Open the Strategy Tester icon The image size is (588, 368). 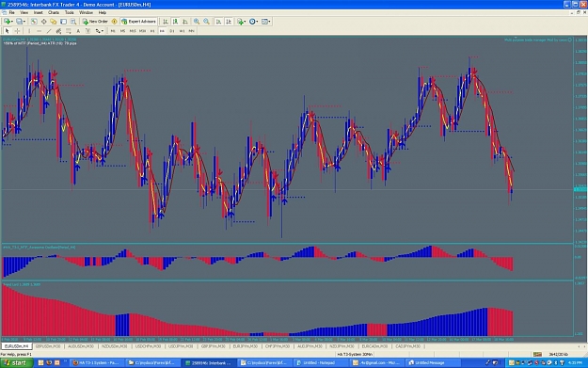pyautogui.click(x=73, y=22)
